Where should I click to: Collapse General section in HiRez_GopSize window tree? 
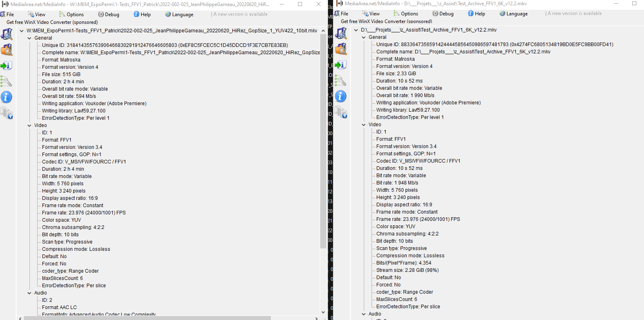click(30, 38)
